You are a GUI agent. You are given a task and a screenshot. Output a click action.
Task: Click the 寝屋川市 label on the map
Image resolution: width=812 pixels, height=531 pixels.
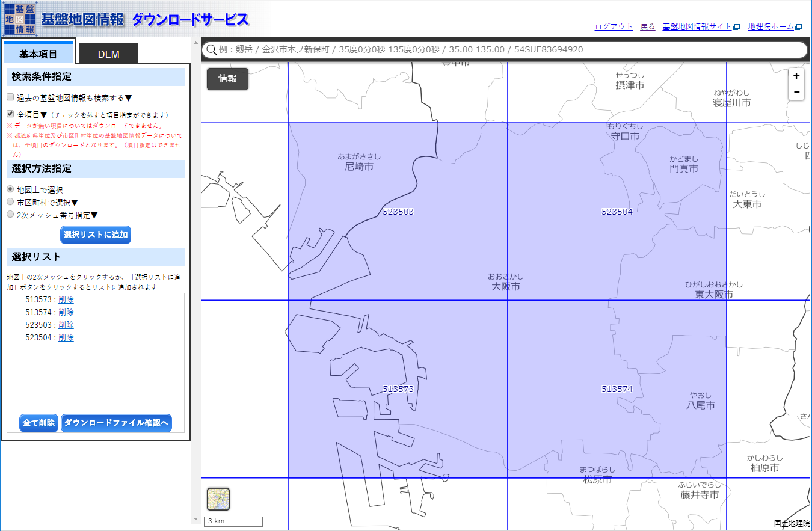pos(731,103)
